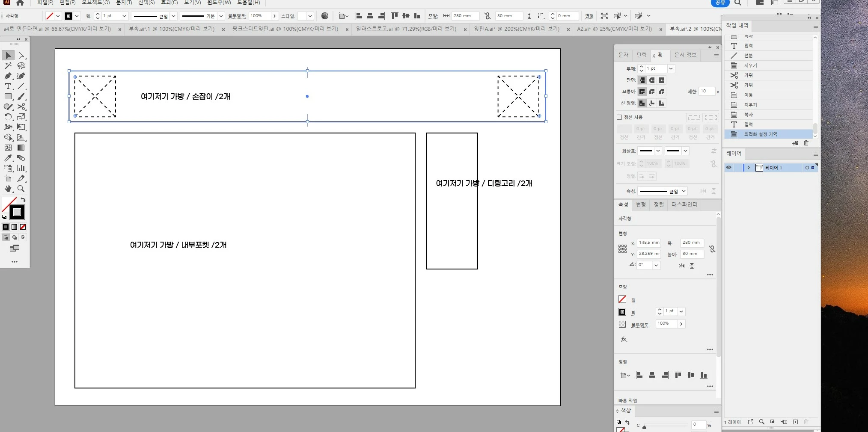Open graphic style 스타일 dropdown
This screenshot has width=868, height=432.
pyautogui.click(x=310, y=16)
